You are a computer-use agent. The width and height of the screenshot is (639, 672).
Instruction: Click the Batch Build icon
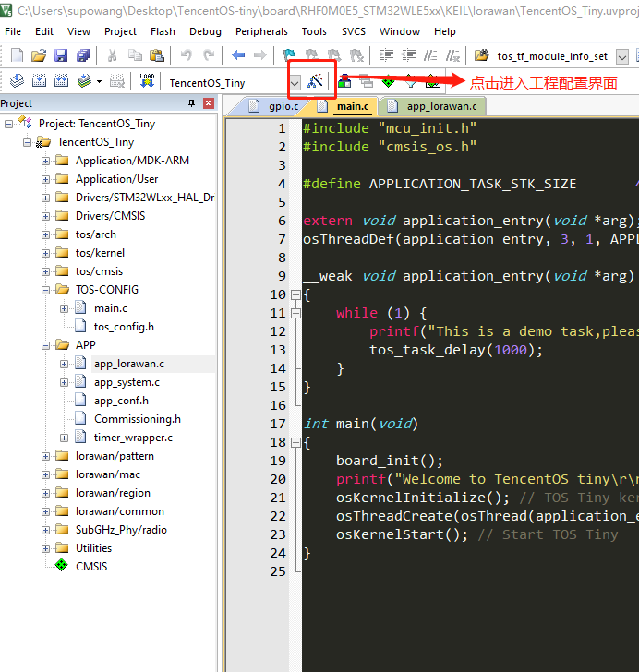tap(84, 80)
